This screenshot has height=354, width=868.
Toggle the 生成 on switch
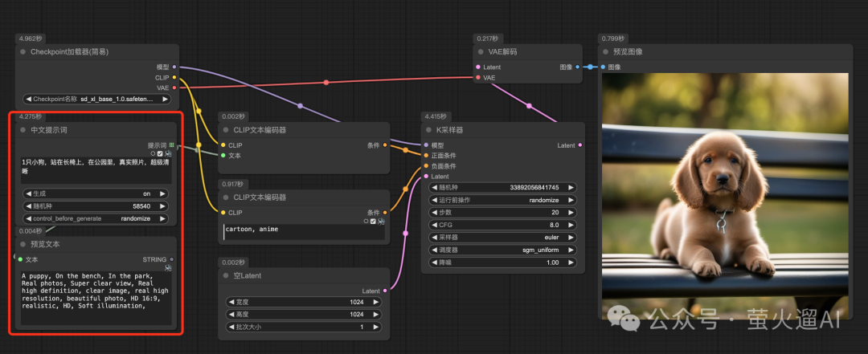(96, 194)
